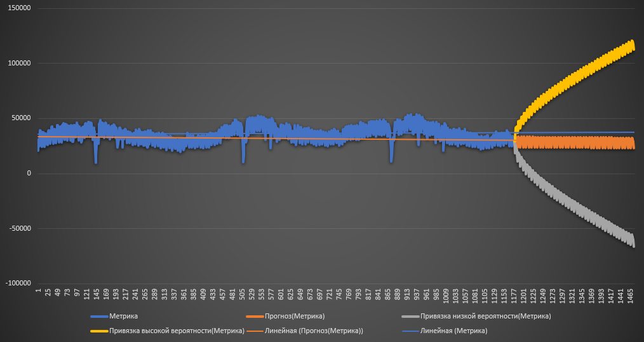Image resolution: width=644 pixels, height=342 pixels.
Task: Select the 0 value on vertical axis
Action: tap(30, 174)
